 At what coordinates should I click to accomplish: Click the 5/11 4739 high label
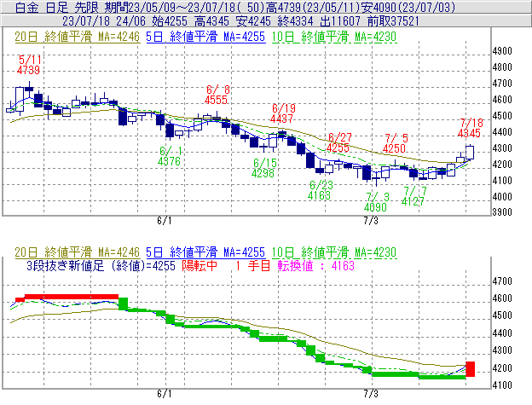(x=29, y=65)
